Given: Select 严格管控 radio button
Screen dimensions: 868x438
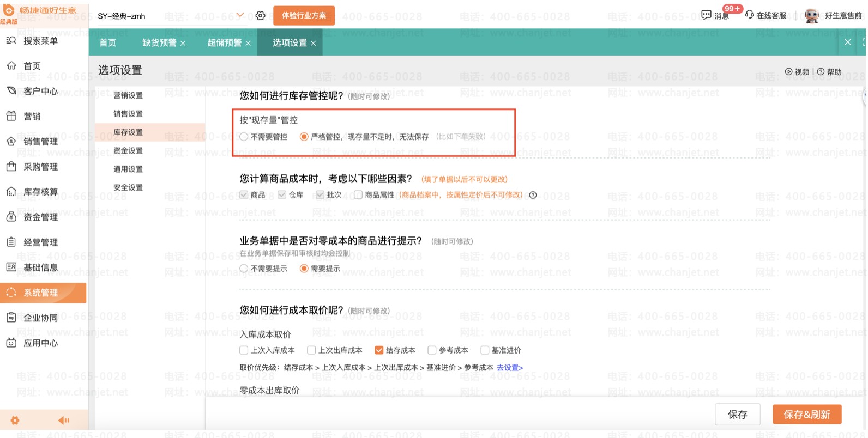Looking at the screenshot, I should (304, 137).
